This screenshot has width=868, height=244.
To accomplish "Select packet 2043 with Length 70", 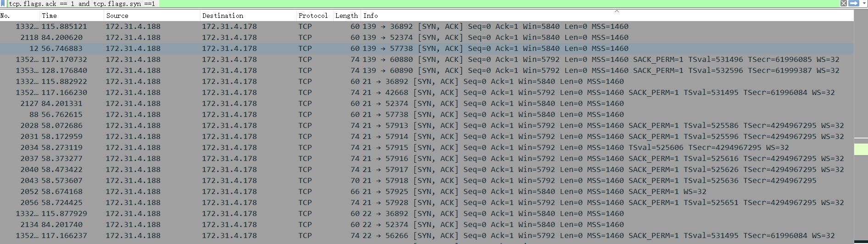I will pyautogui.click(x=427, y=181).
